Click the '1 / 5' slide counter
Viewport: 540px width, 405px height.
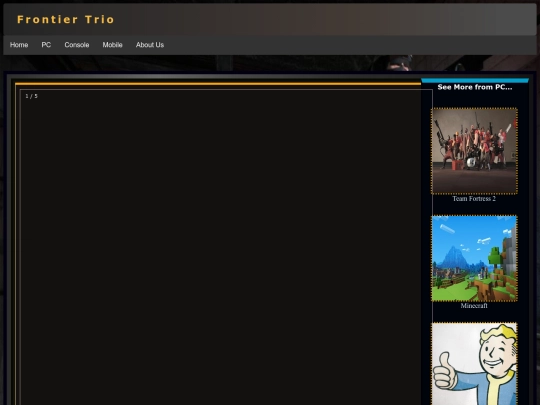point(31,96)
